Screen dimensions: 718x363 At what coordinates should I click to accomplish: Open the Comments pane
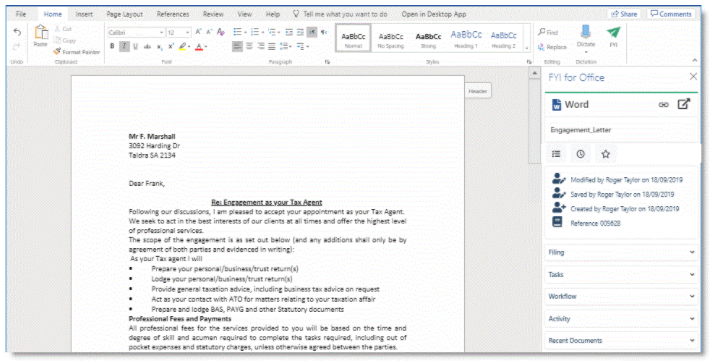pos(671,14)
